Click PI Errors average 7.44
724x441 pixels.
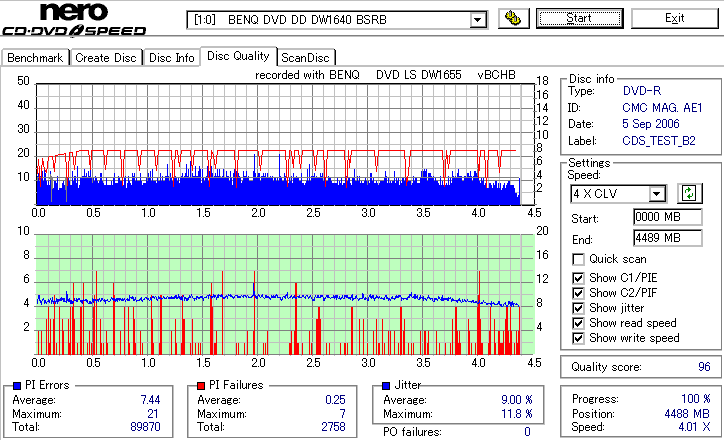151,400
